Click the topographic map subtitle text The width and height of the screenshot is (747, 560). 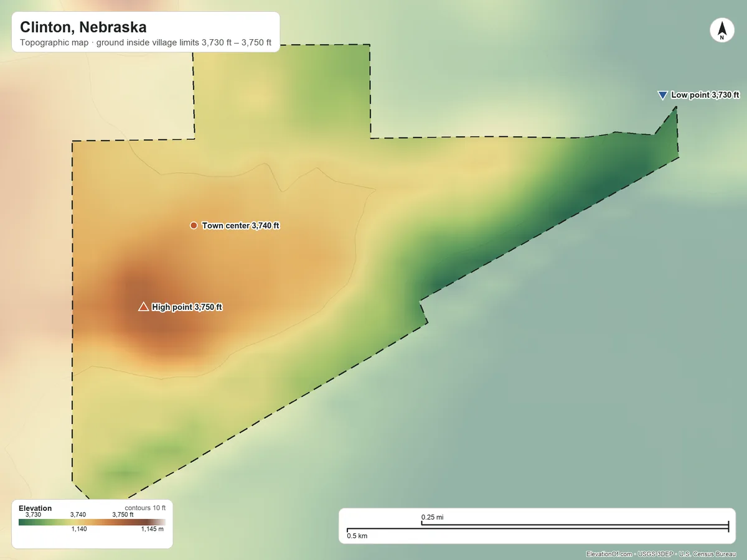pos(146,43)
